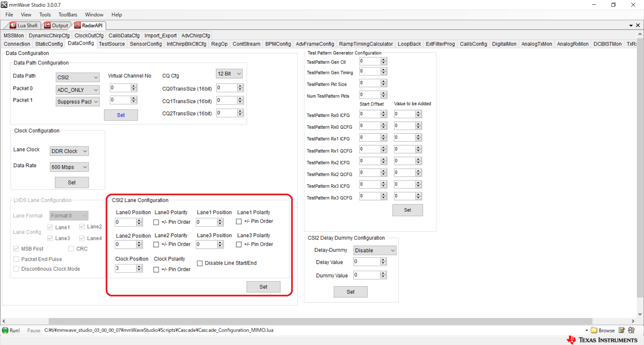644x345 pixels.
Task: Click the Delay Value input field
Action: (367, 262)
